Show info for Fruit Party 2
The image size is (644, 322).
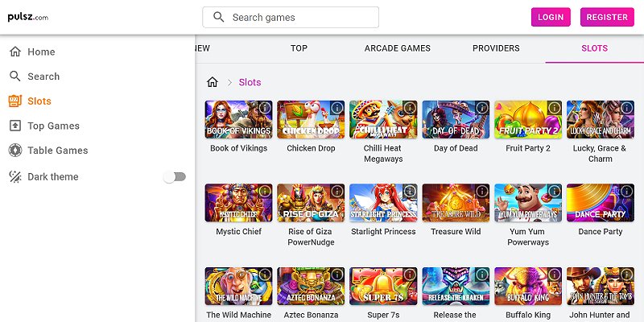[555, 108]
